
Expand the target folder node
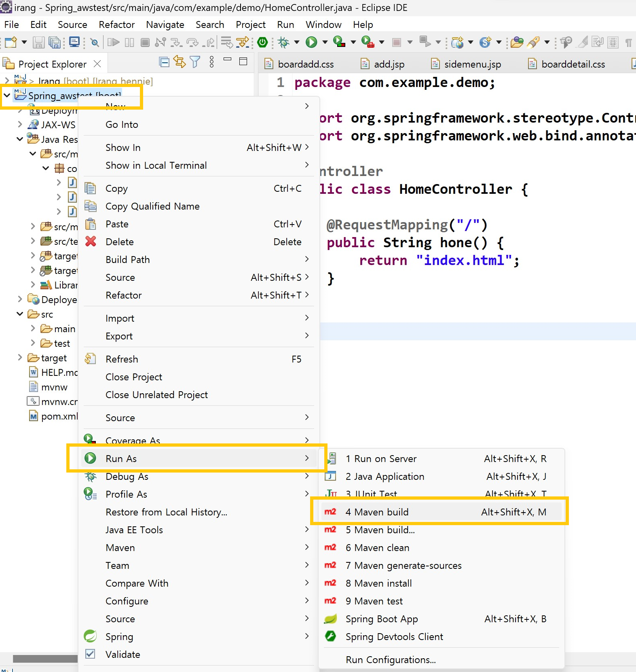pos(20,358)
